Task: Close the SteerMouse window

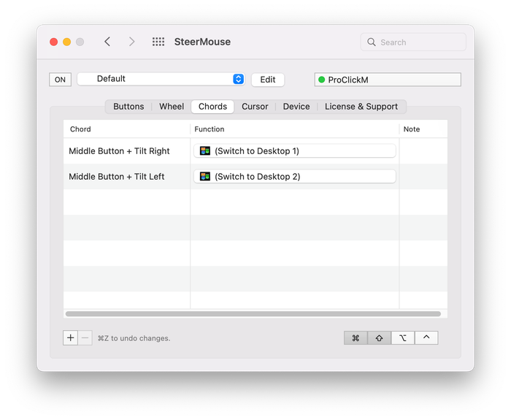Action: point(54,42)
